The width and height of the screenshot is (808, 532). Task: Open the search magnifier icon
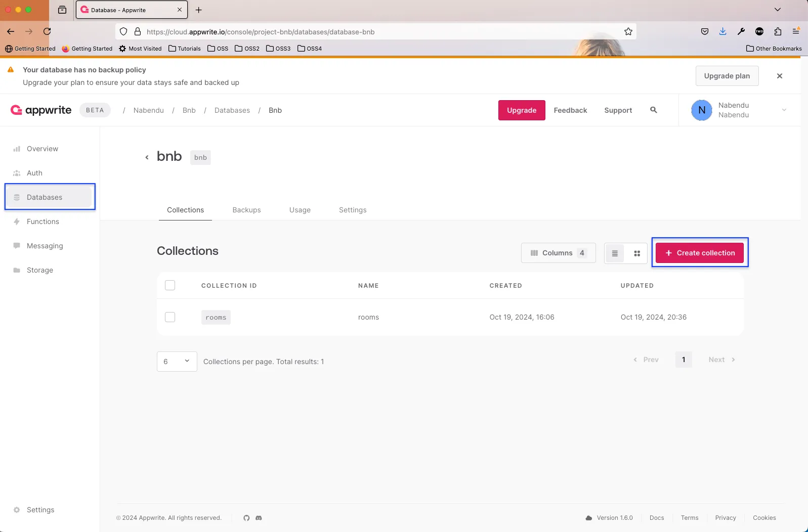click(x=653, y=110)
